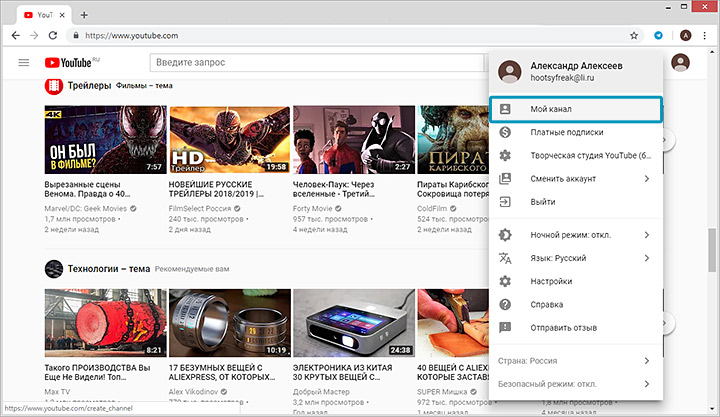Open Alex Vikodinov channel link

coord(193,392)
